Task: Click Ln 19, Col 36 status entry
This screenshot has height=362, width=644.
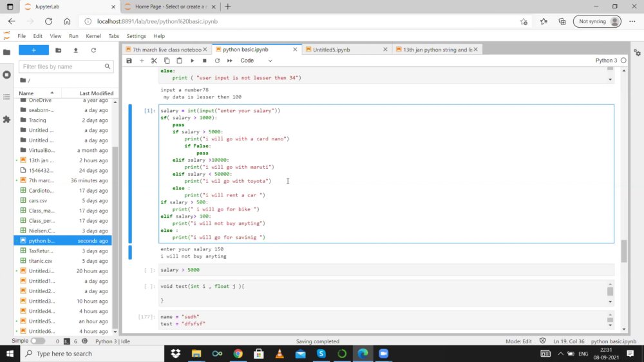Action: pos(569,341)
